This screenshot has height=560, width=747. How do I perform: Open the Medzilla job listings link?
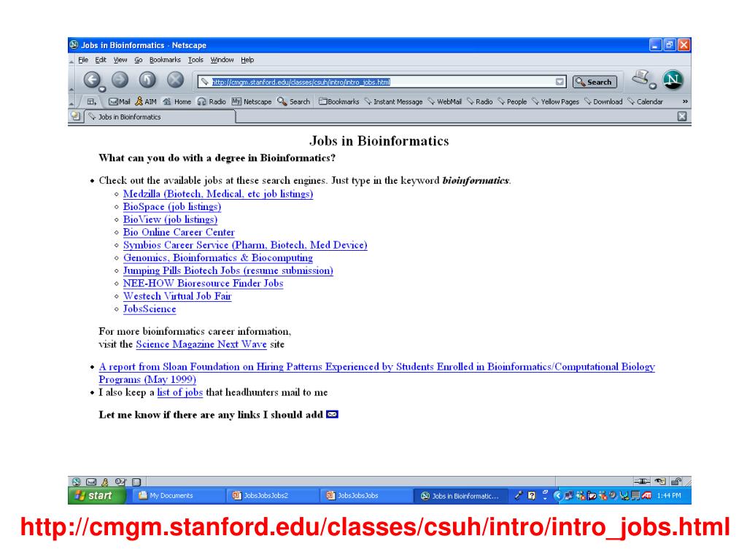click(x=218, y=194)
